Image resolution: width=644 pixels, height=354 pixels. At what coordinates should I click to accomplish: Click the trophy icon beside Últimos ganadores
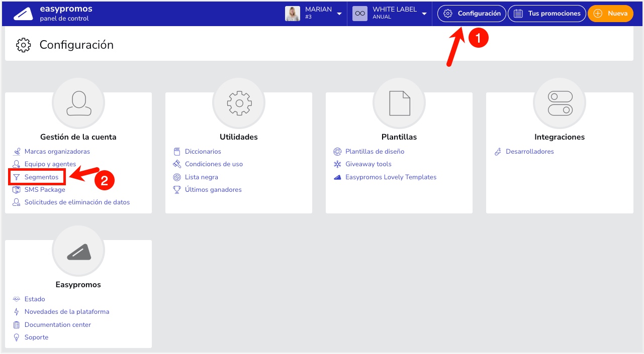pos(177,190)
